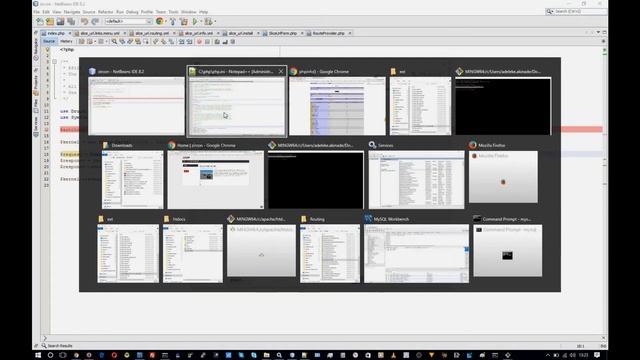Expand the dropdown arrow beside Debug Project
The width and height of the screenshot is (640, 360).
pyautogui.click(x=215, y=21)
